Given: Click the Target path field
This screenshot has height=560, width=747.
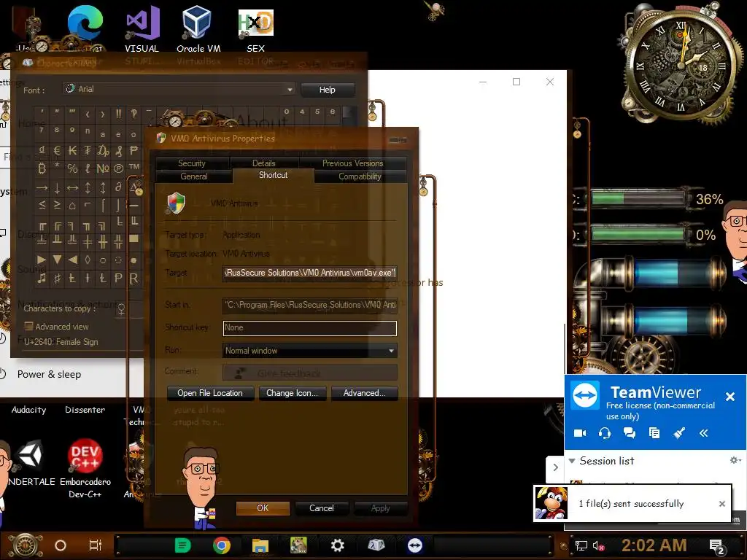Looking at the screenshot, I should pyautogui.click(x=309, y=273).
